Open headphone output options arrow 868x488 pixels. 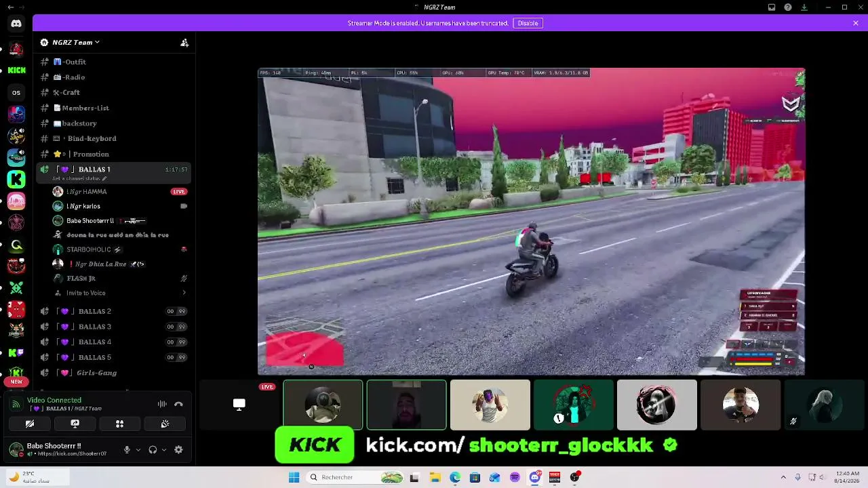tap(164, 449)
